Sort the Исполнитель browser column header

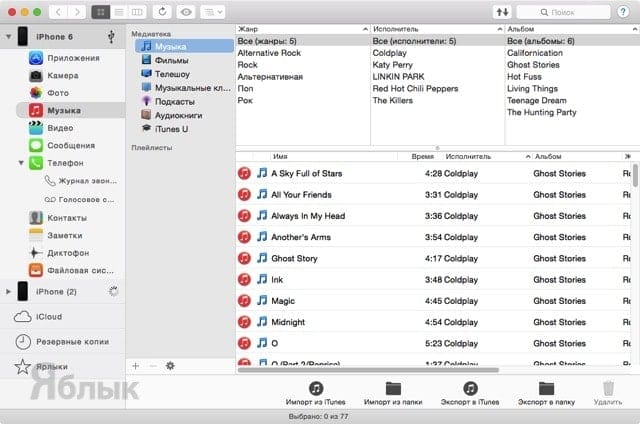click(437, 29)
